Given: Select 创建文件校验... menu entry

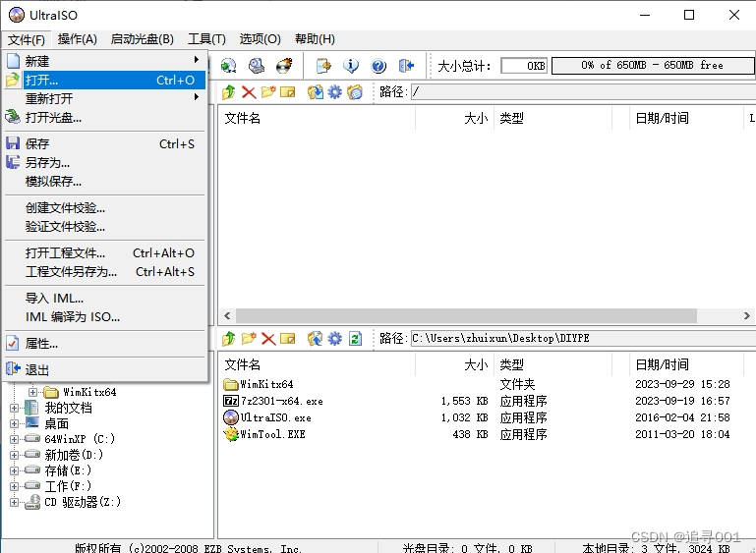Looking at the screenshot, I should pyautogui.click(x=105, y=208).
